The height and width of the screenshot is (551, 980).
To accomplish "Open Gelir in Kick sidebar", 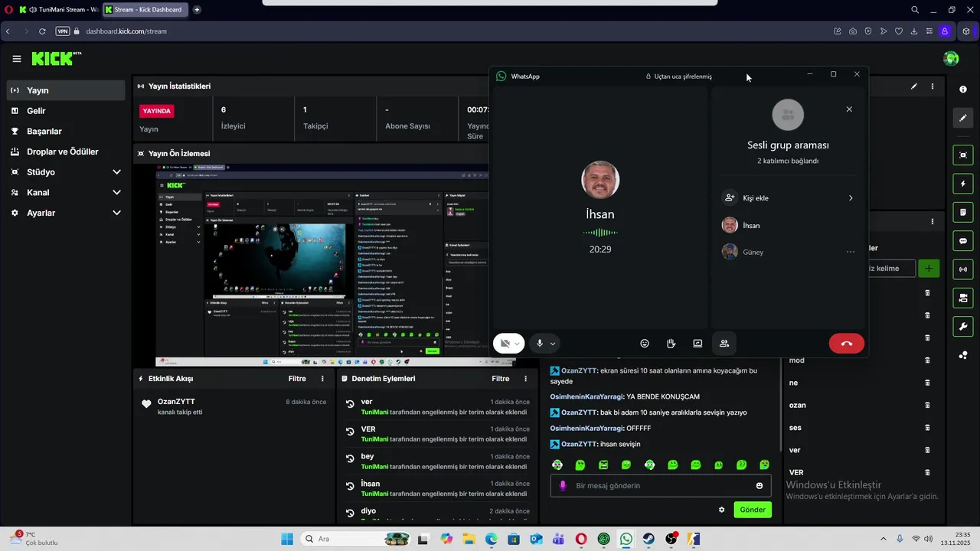I will (66, 111).
